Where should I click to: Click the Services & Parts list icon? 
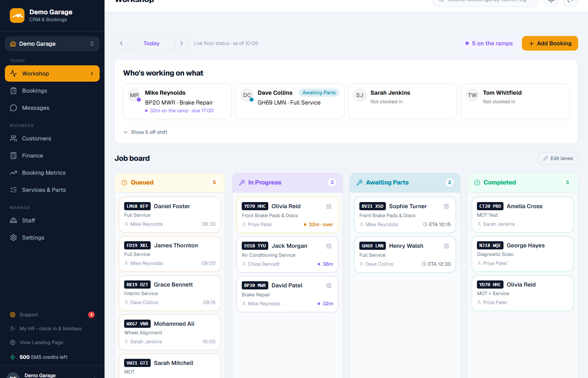pyautogui.click(x=13, y=190)
